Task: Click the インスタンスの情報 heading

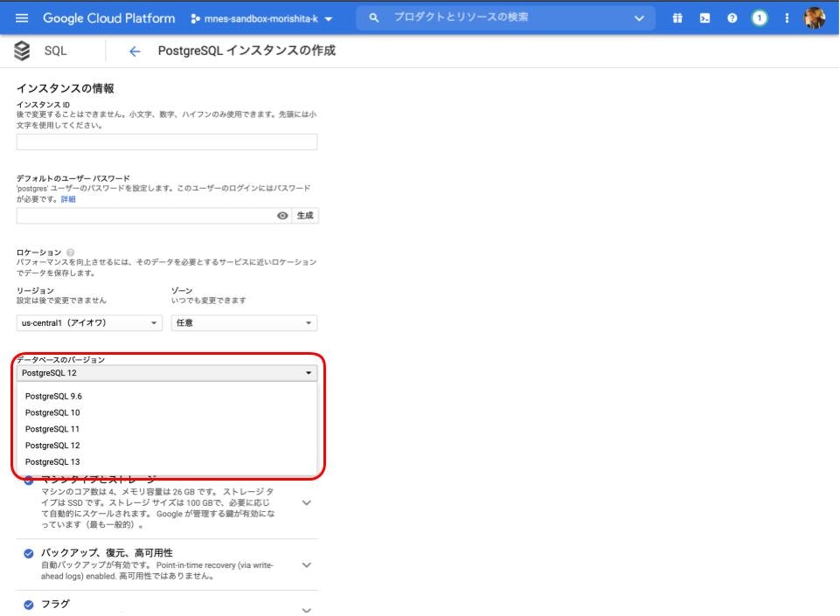Action: pyautogui.click(x=66, y=88)
